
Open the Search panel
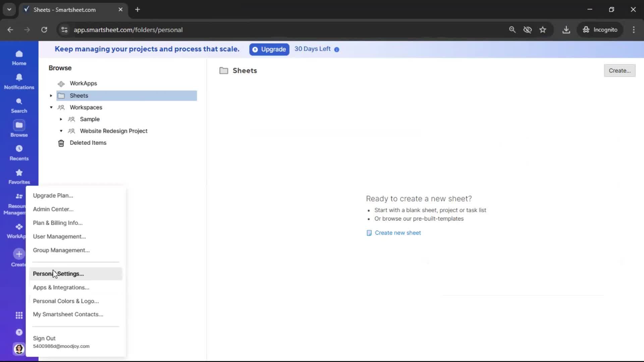coord(19,105)
